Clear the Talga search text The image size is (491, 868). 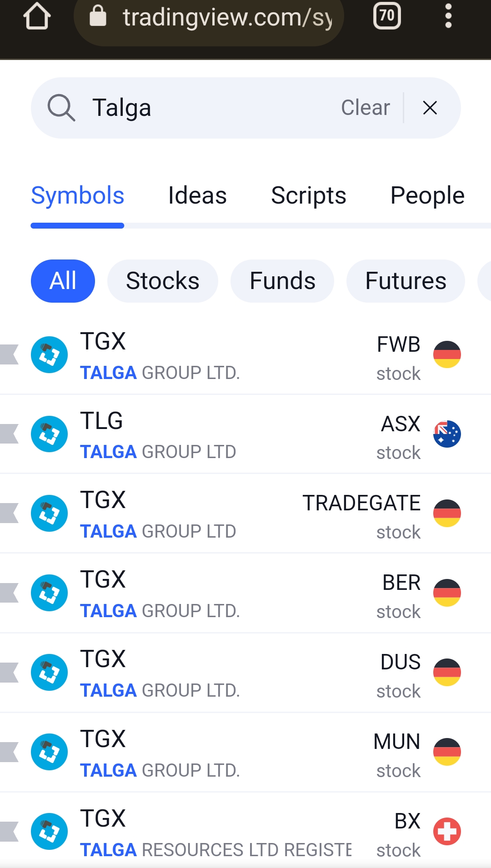coord(366,108)
